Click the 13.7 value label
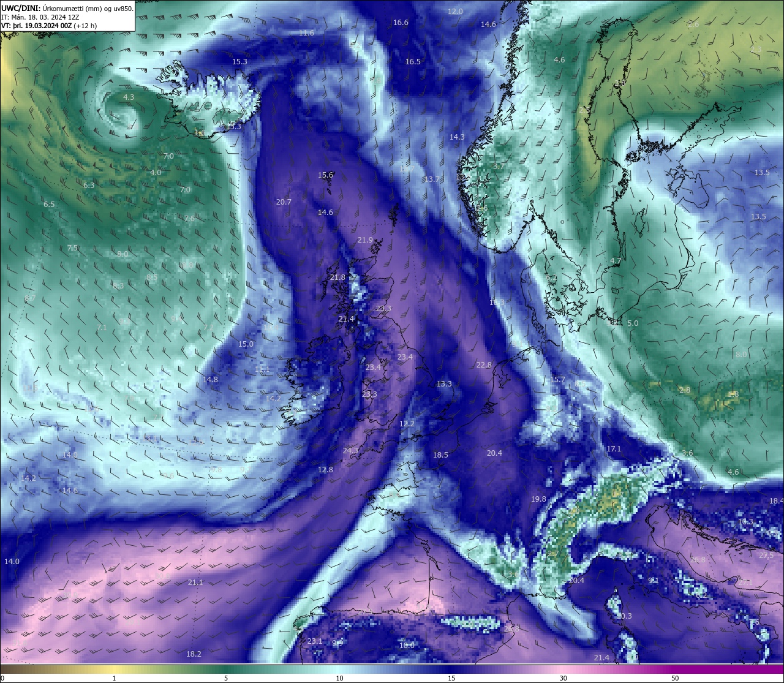This screenshot has width=784, height=683. point(432,179)
